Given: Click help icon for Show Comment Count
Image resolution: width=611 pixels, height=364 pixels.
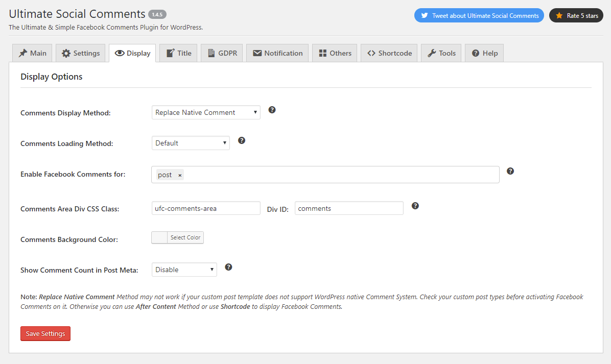Looking at the screenshot, I should tap(229, 267).
